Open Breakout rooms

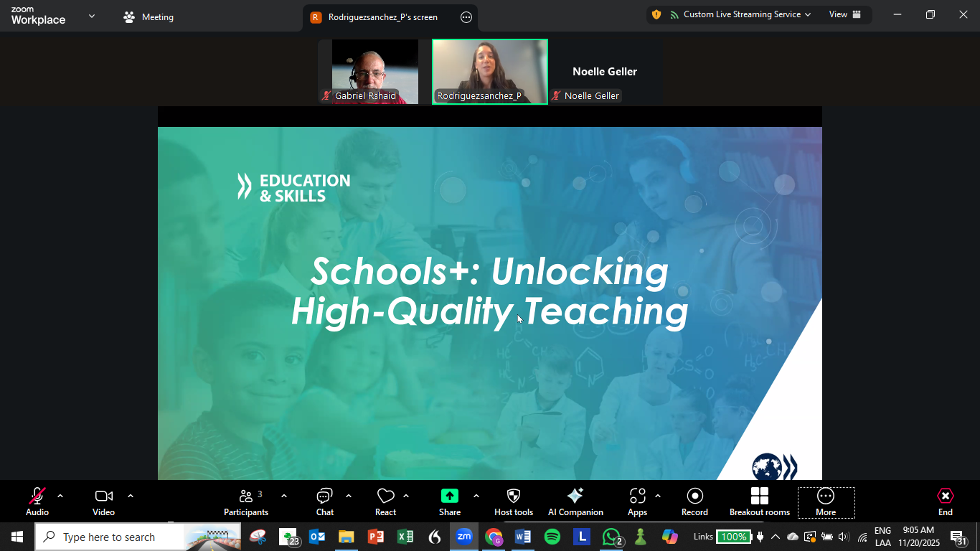(759, 501)
